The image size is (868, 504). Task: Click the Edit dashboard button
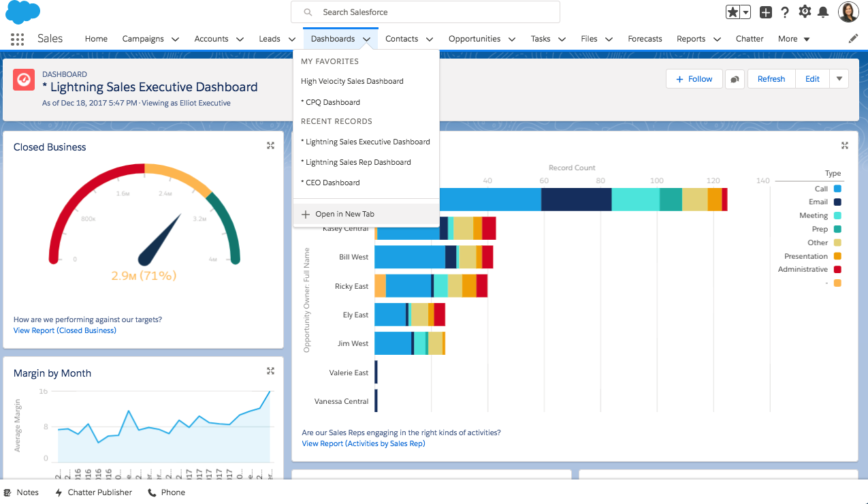[x=812, y=79]
